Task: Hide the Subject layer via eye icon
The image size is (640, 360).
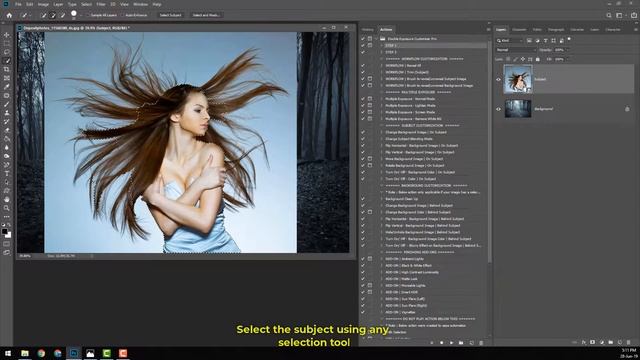Action: pyautogui.click(x=498, y=80)
